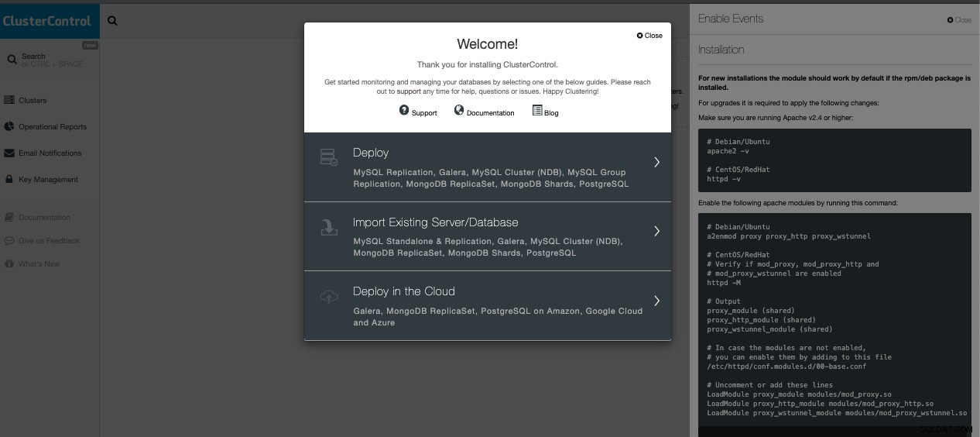This screenshot has height=437, width=980.
Task: Click the magnifier icon in top bar
Action: [x=112, y=21]
